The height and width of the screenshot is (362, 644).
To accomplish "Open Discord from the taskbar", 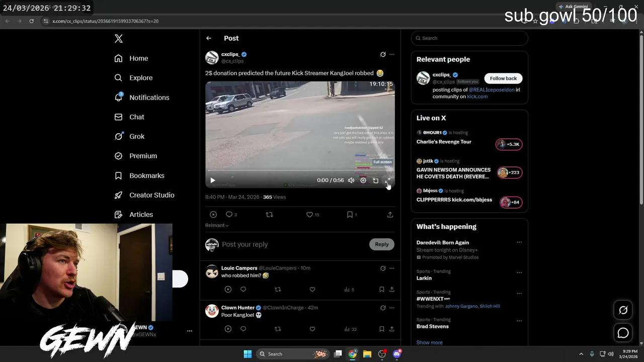I will [397, 354].
